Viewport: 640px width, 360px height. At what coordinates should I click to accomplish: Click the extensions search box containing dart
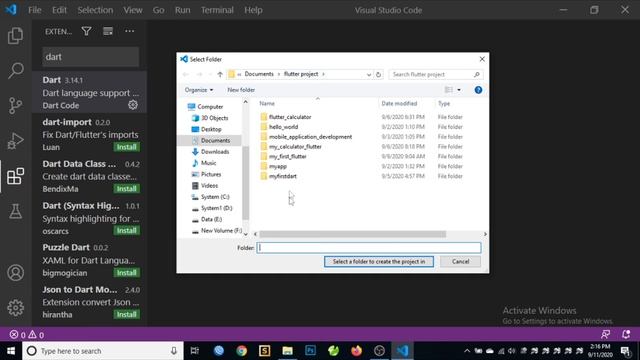[x=90, y=57]
